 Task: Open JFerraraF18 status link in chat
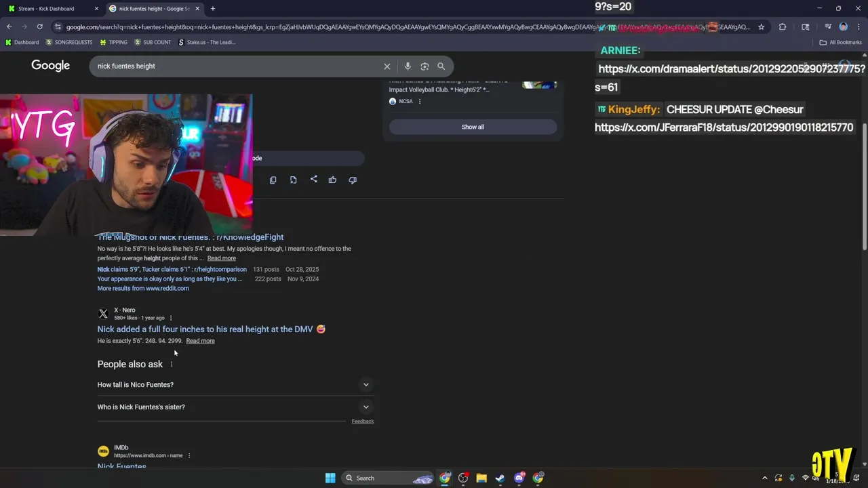[x=724, y=127]
